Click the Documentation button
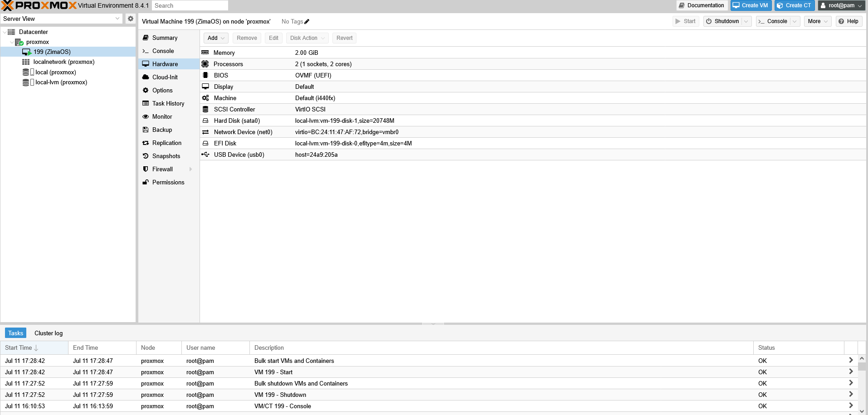Viewport: 868px width, 415px height. pos(702,5)
